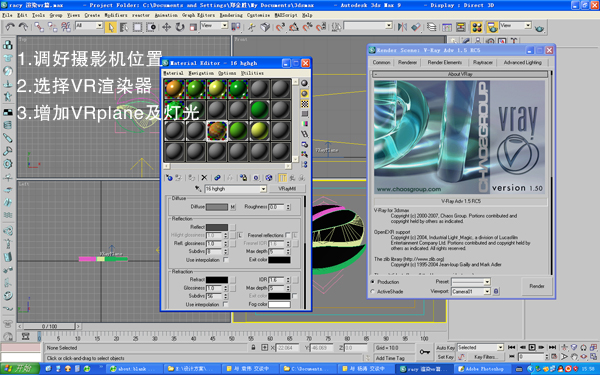The height and width of the screenshot is (375, 600).
Task: Click the lock icon beside Viewport dropdown
Action: [496, 291]
